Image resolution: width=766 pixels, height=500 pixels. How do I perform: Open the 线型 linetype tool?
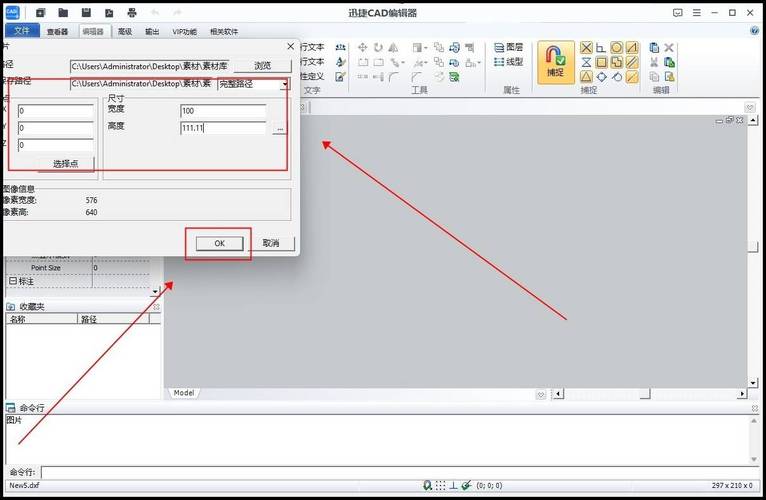(508, 62)
